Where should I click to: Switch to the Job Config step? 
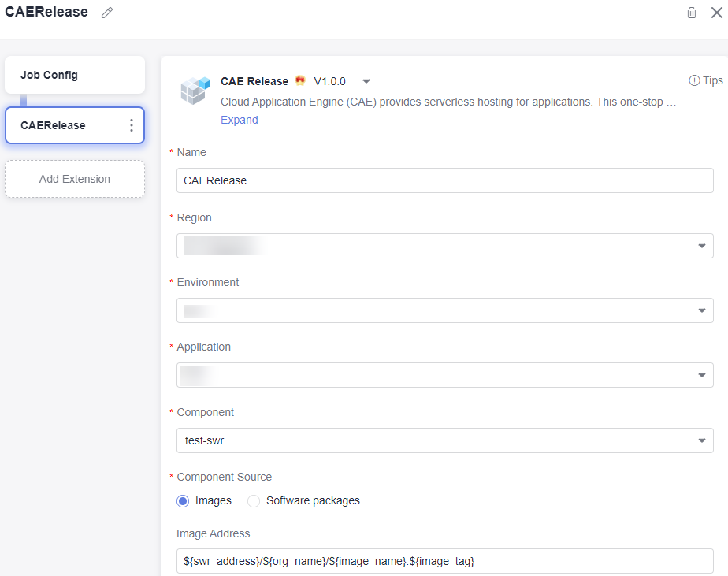(75, 75)
